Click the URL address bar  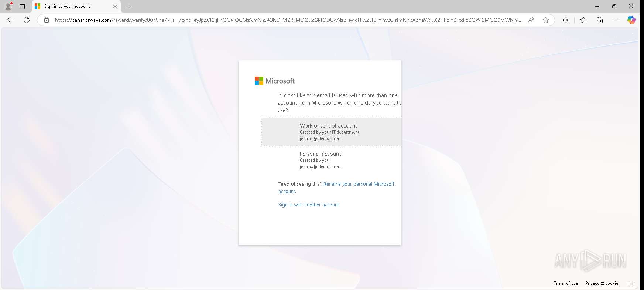point(288,20)
